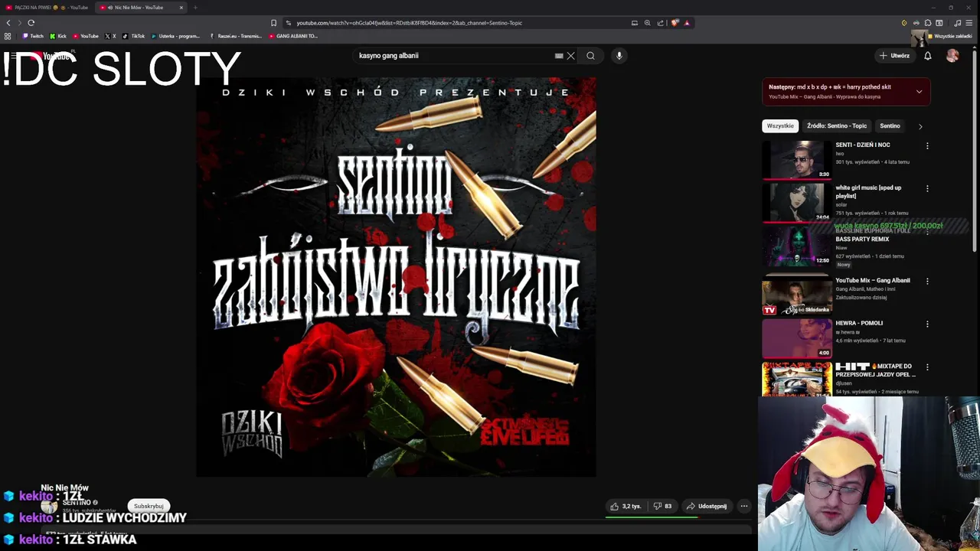Like the video with thumbs up

tap(626, 506)
